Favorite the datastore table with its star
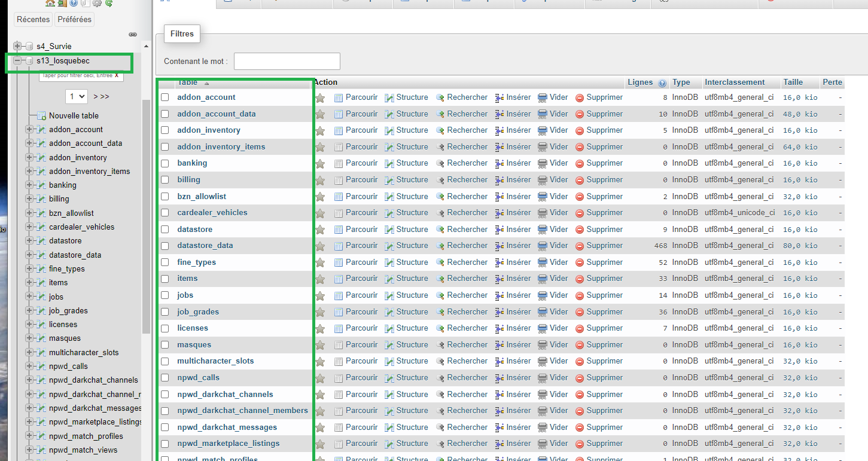The height and width of the screenshot is (461, 868). point(321,229)
